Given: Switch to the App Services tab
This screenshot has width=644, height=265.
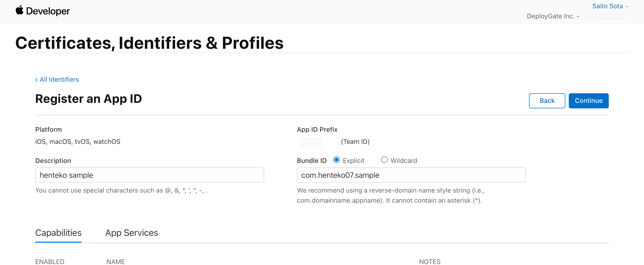Looking at the screenshot, I should (132, 233).
